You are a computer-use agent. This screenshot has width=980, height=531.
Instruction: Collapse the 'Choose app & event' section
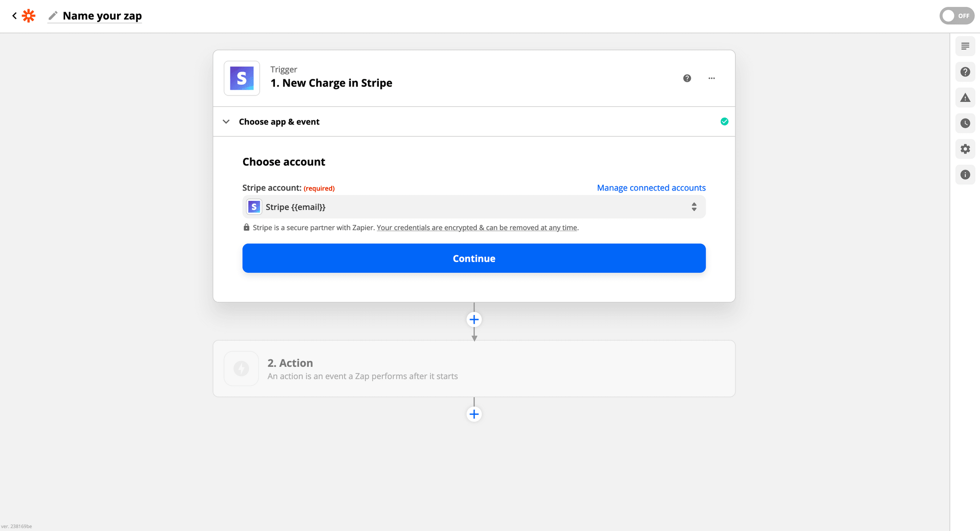226,121
